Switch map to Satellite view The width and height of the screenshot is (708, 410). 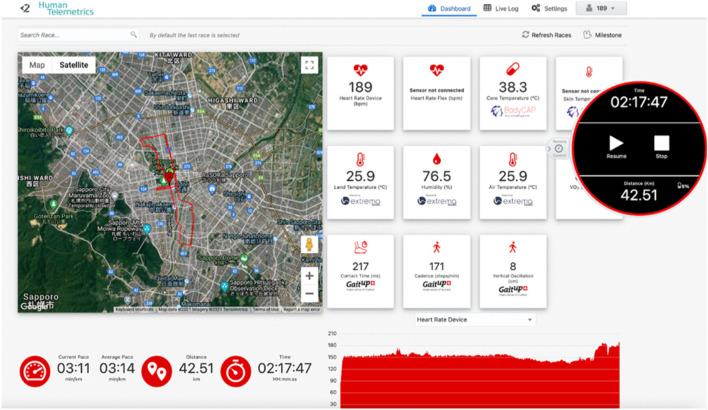pyautogui.click(x=73, y=65)
